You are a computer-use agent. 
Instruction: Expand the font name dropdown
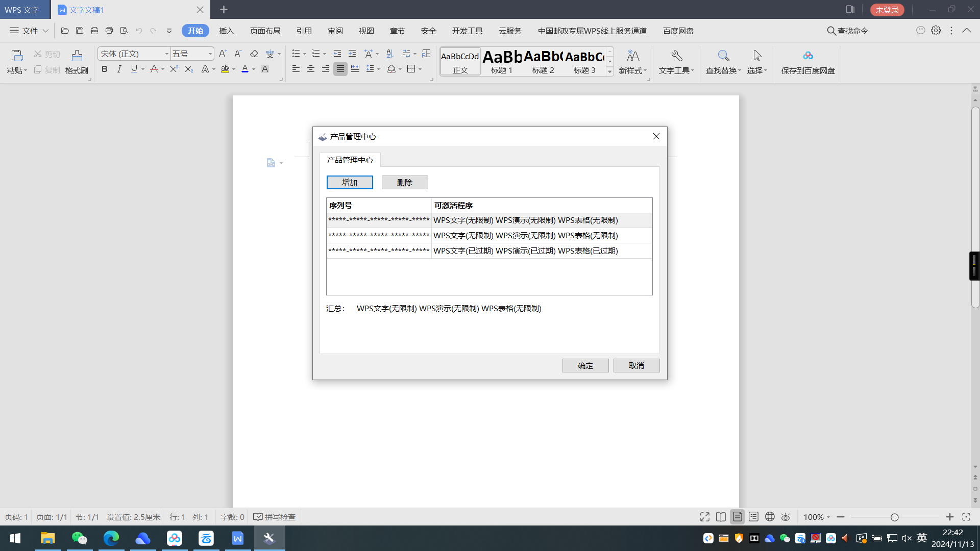pos(166,54)
